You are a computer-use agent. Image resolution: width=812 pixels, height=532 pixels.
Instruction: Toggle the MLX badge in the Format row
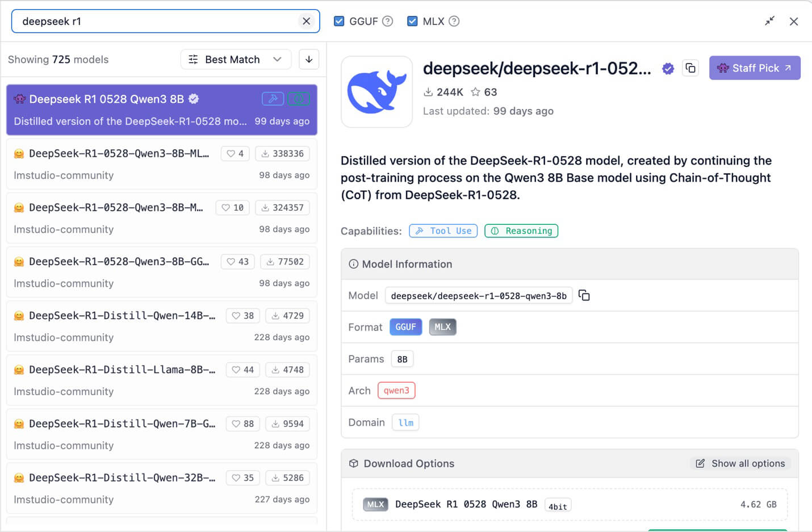pyautogui.click(x=443, y=326)
